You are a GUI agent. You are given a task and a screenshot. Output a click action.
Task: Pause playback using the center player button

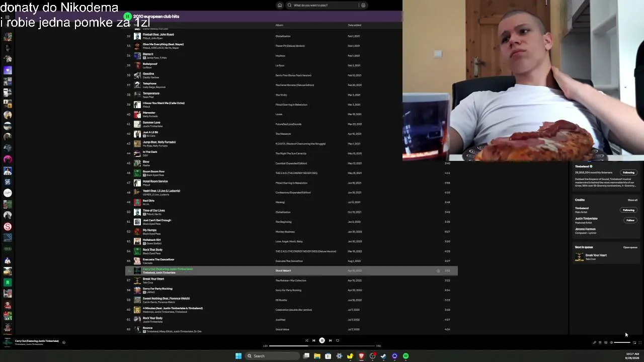pos(322,340)
